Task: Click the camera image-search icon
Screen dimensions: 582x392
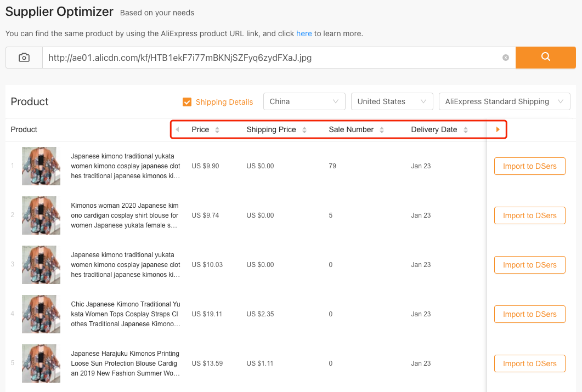Action: pos(24,58)
